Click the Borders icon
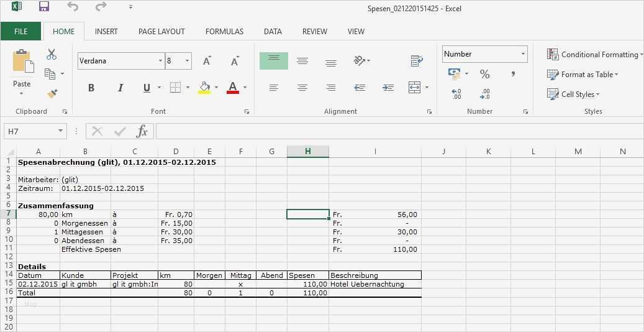The width and height of the screenshot is (644, 332). pyautogui.click(x=175, y=87)
